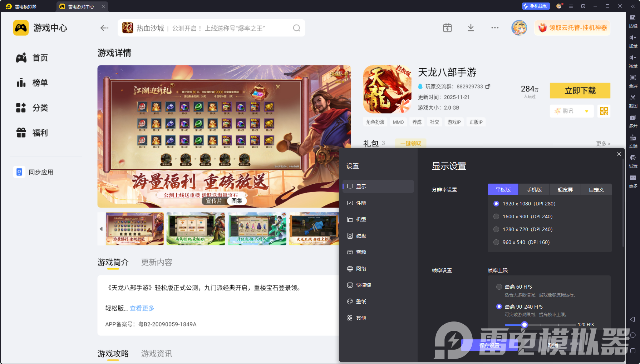Click the 热血沙城 search bar

pos(211,28)
